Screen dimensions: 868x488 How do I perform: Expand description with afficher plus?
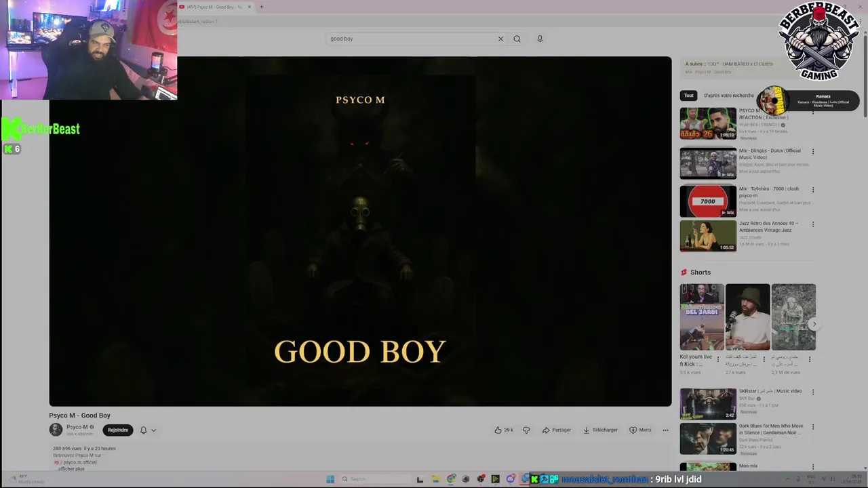71,468
